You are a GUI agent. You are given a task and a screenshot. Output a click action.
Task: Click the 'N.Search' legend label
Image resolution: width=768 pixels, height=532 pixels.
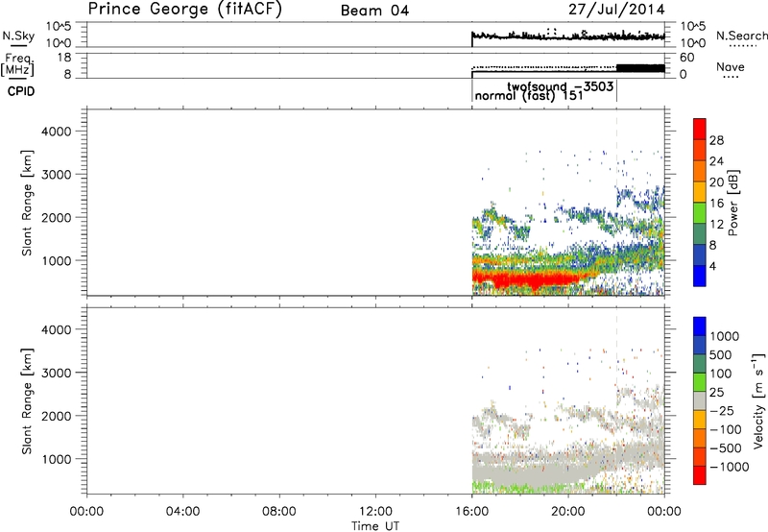pyautogui.click(x=741, y=36)
